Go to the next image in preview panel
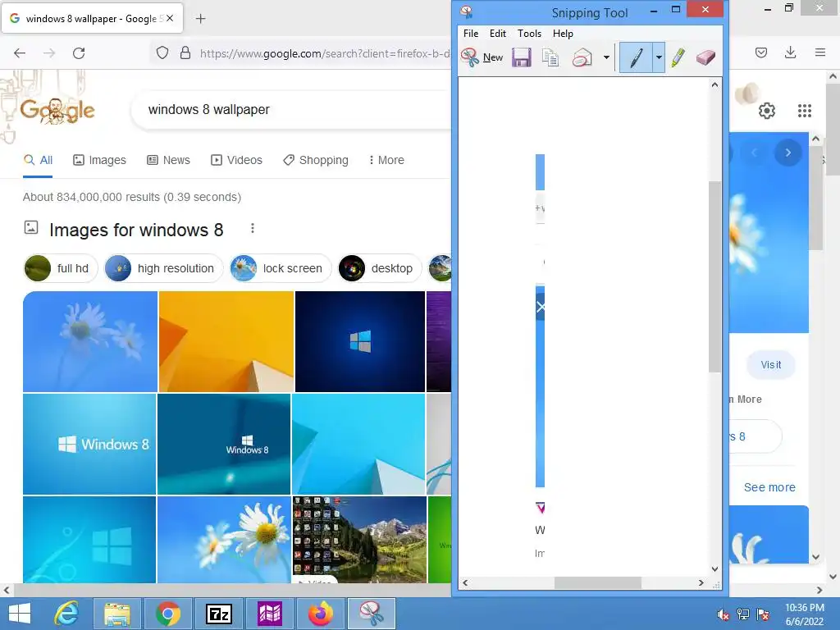Image resolution: width=840 pixels, height=630 pixels. click(788, 153)
